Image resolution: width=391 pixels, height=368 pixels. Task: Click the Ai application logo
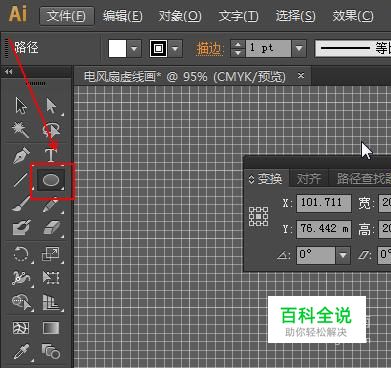click(17, 14)
